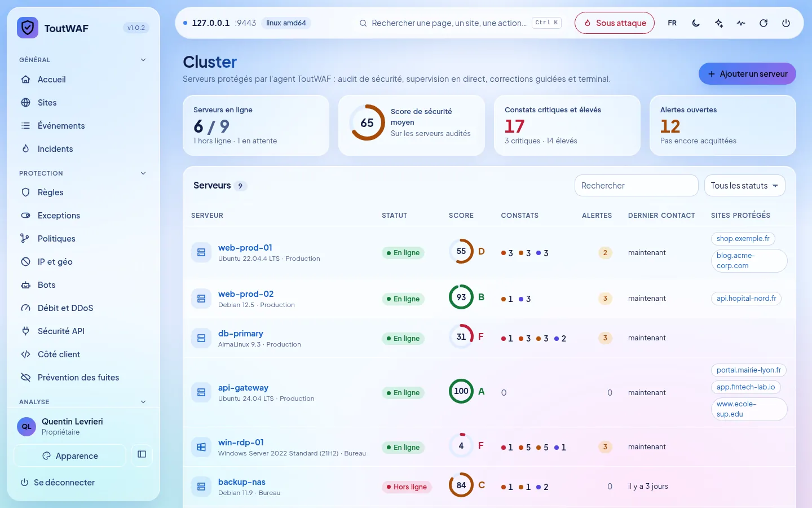Click the Sécurité API plug icon
This screenshot has width=812, height=508.
[25, 331]
